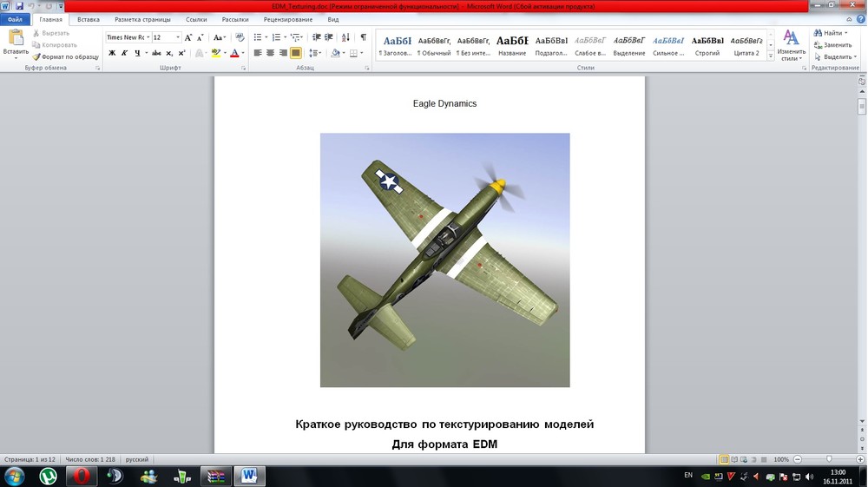Select the Format Painter (Формат по образцу) tool
The image size is (868, 487).
point(66,56)
